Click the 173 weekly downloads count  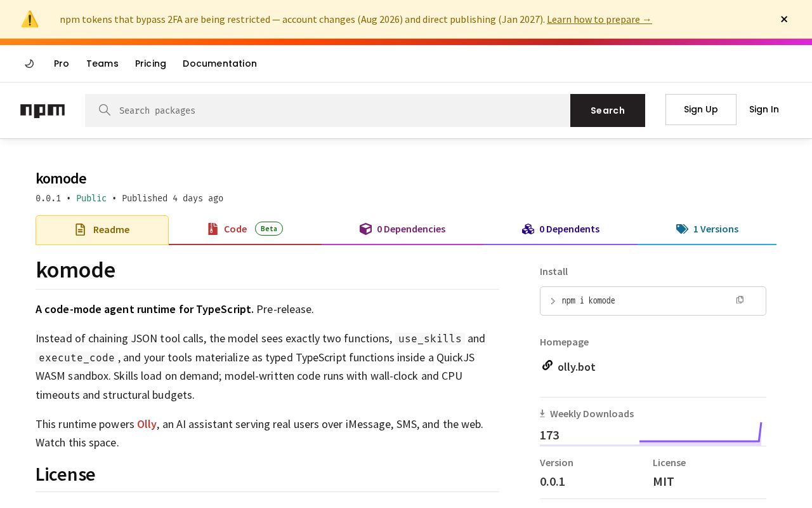549,435
